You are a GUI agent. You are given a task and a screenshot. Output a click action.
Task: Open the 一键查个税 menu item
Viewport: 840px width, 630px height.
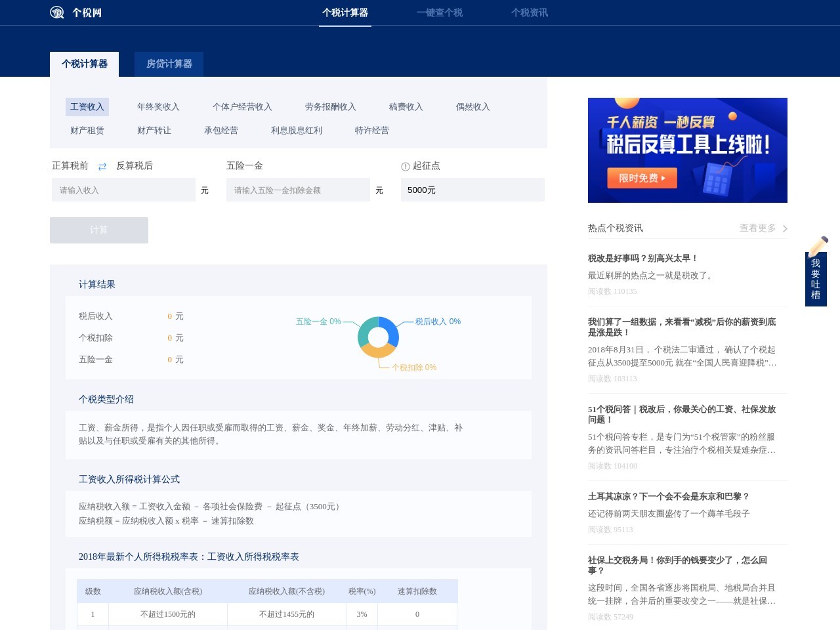440,12
